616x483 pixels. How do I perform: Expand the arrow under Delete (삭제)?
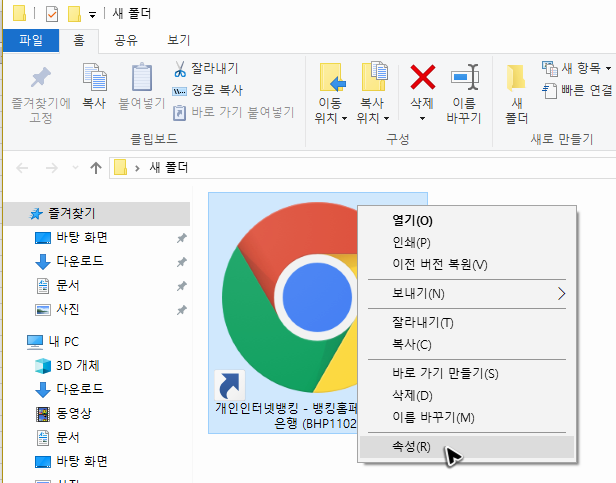click(x=422, y=118)
